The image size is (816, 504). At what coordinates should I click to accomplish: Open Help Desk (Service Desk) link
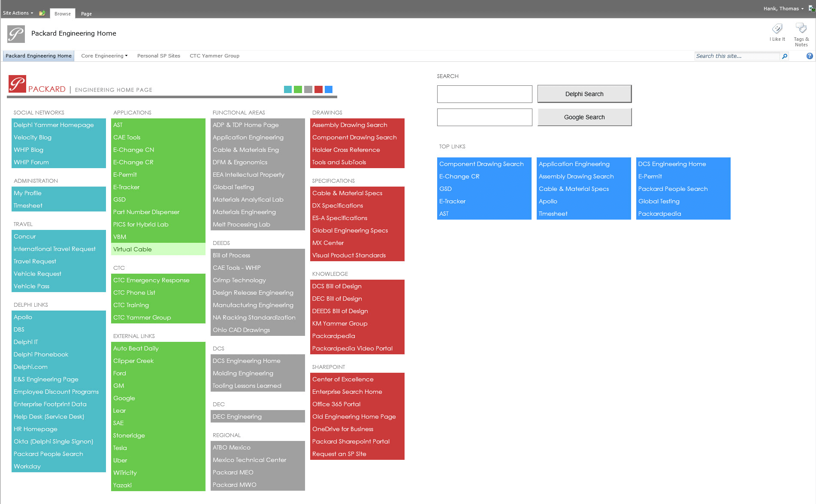[x=49, y=416]
